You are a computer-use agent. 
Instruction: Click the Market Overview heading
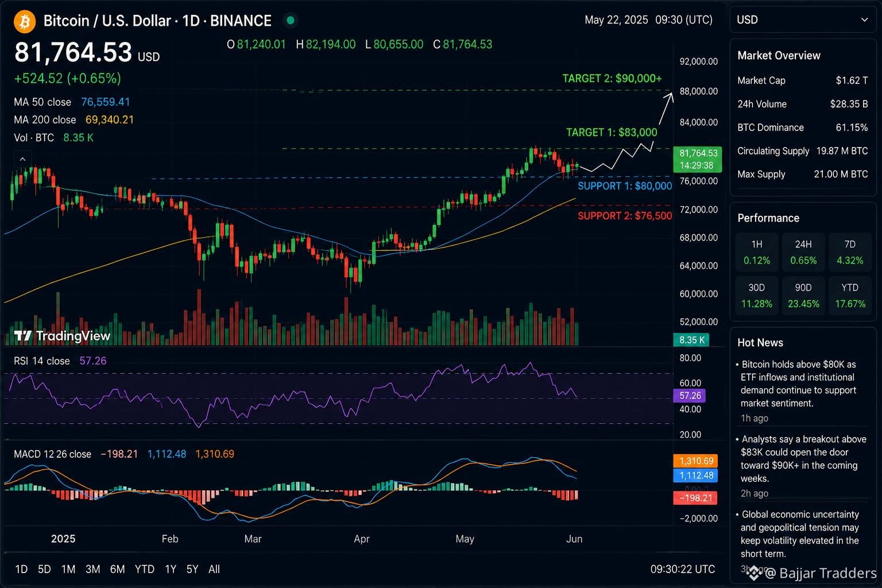click(779, 55)
